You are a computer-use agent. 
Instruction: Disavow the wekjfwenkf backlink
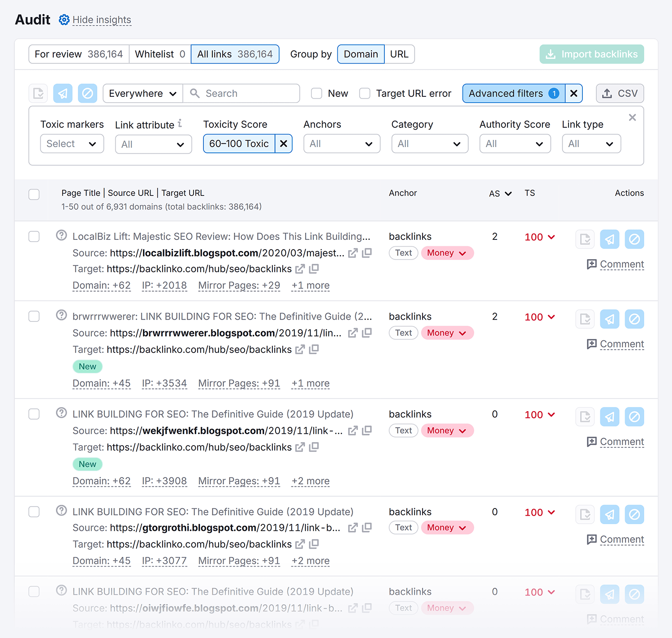pyautogui.click(x=634, y=417)
